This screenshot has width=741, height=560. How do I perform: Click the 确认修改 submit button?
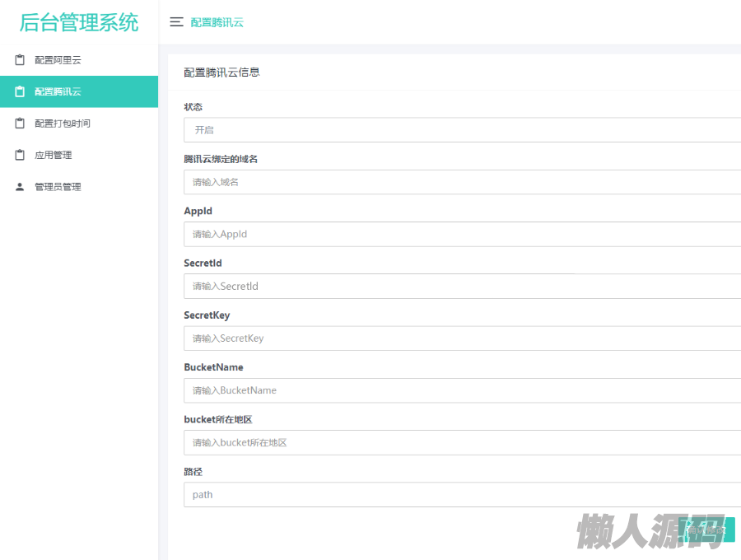click(x=710, y=530)
